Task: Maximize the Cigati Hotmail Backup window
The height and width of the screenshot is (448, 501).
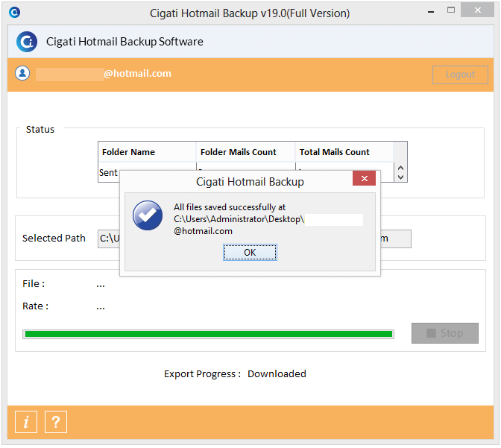Action: pyautogui.click(x=451, y=10)
